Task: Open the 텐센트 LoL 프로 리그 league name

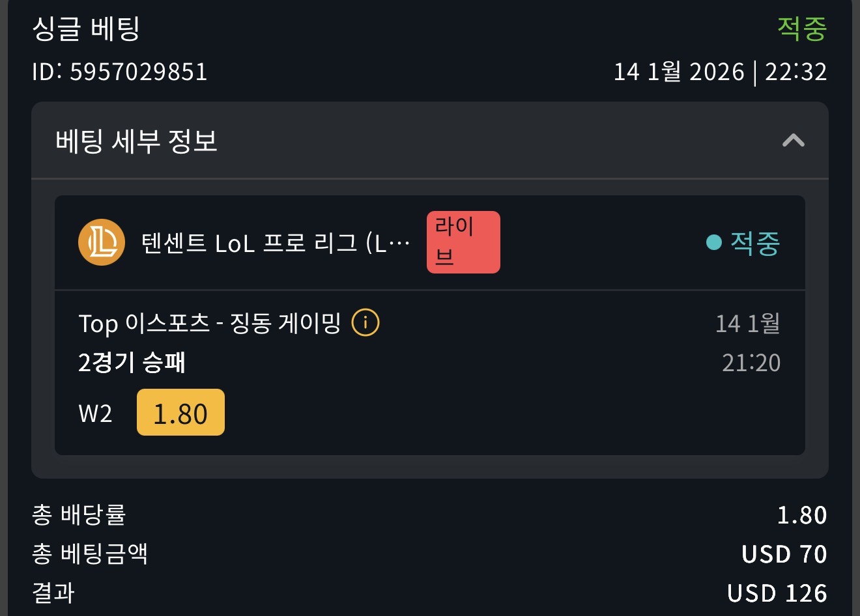Action: [x=275, y=243]
